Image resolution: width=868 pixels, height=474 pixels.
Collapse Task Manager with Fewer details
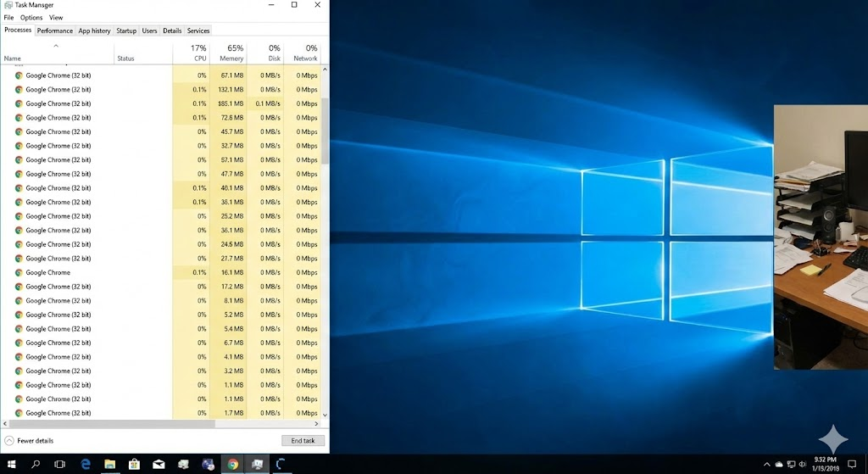[29, 441]
